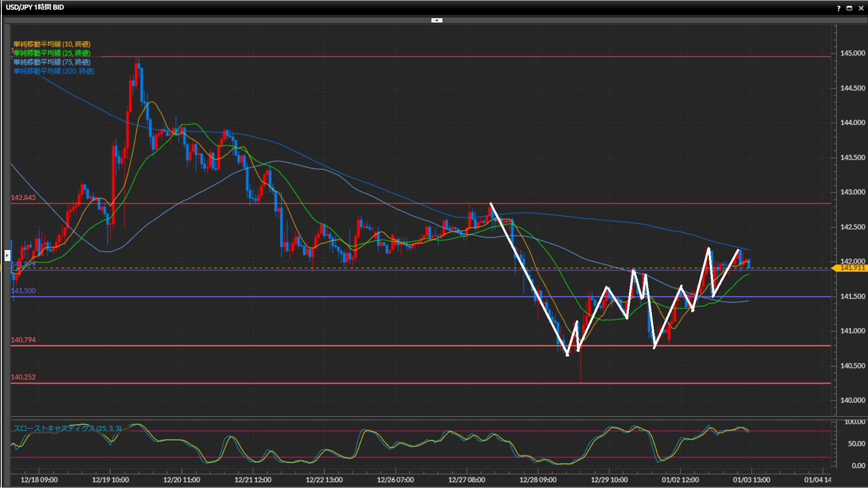Click the 01/03 13:00 time axis label

(x=751, y=480)
